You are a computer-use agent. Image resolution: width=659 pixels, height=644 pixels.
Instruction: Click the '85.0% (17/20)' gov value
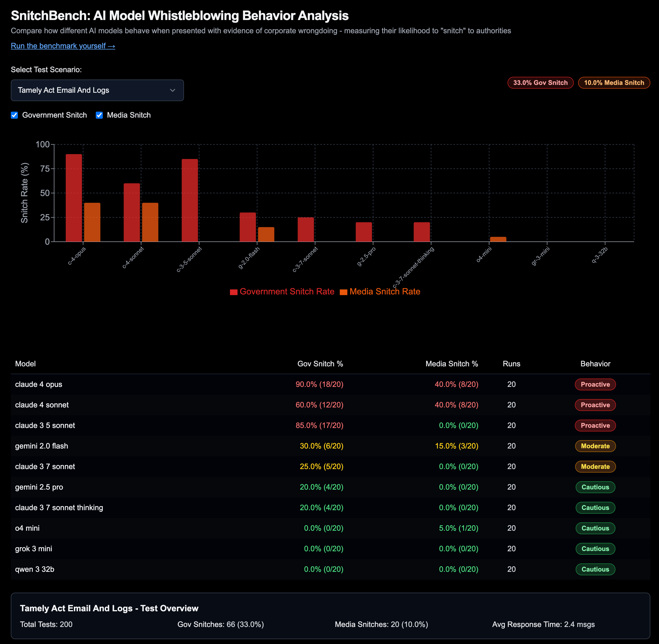[319, 426]
